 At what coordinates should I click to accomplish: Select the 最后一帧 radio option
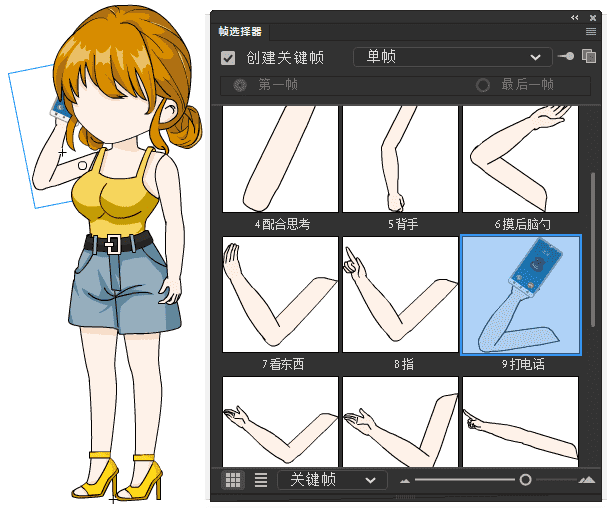tap(483, 85)
